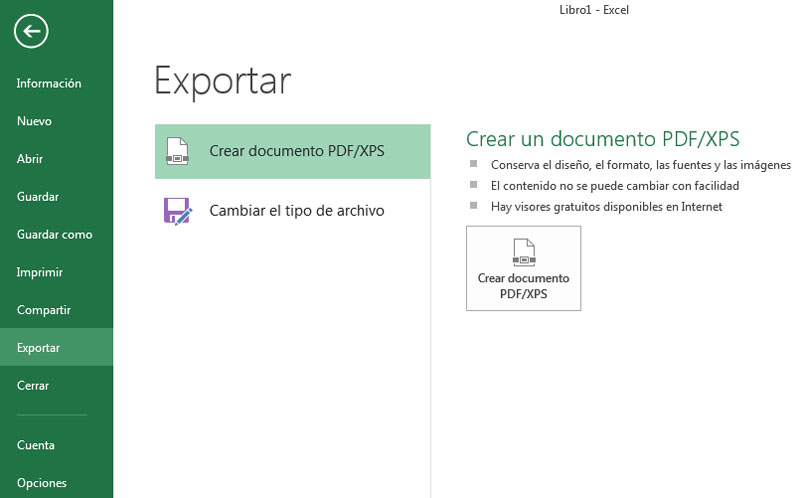Viewport: 800px width, 498px height.
Task: Open the Abrir page
Action: (x=30, y=159)
